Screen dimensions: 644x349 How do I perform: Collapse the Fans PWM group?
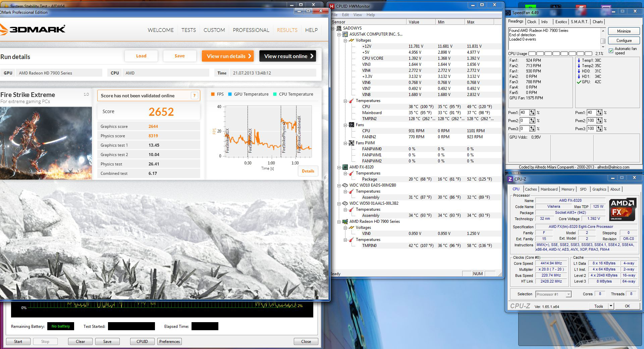click(x=345, y=143)
